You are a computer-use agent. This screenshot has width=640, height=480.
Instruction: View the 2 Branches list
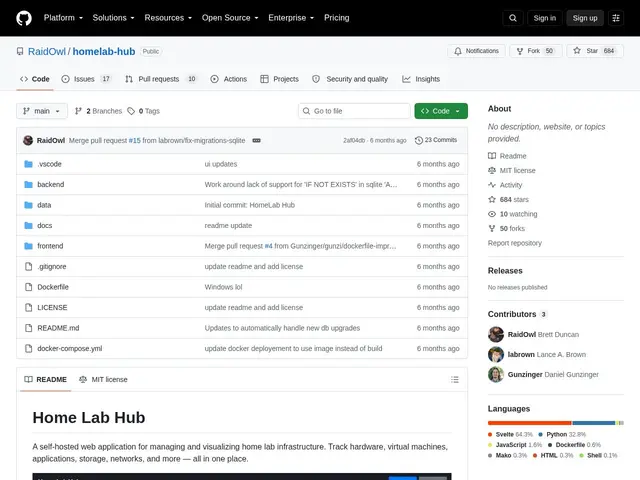point(98,111)
